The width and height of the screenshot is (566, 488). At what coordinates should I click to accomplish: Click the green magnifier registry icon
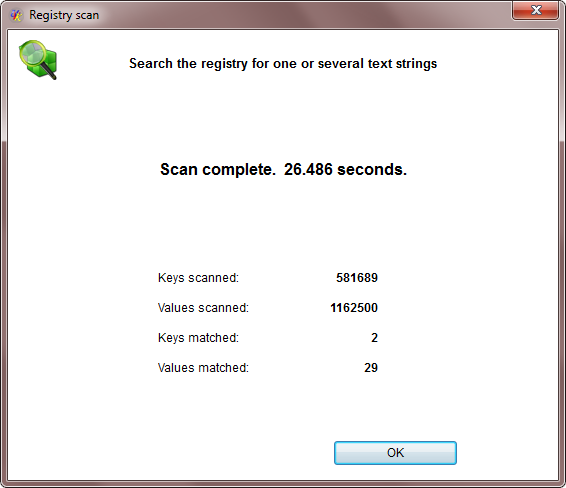point(38,60)
